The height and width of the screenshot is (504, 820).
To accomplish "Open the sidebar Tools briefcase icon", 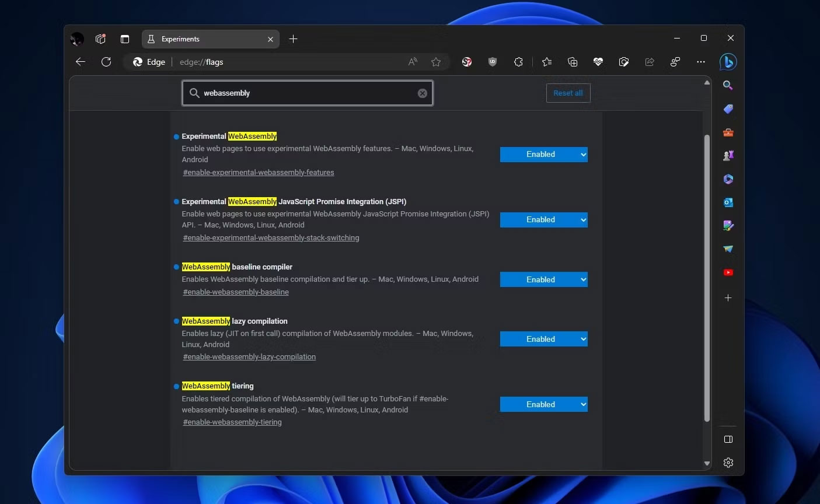I will [x=728, y=132].
